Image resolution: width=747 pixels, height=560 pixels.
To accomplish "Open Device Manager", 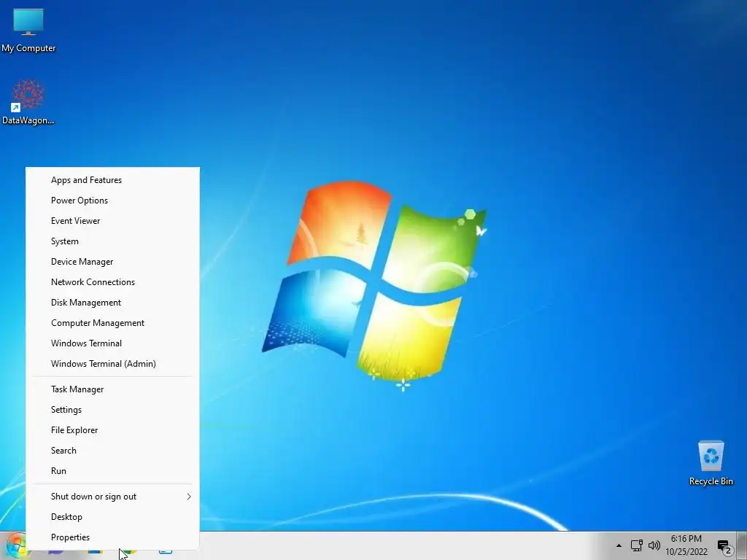I will 112,262.
